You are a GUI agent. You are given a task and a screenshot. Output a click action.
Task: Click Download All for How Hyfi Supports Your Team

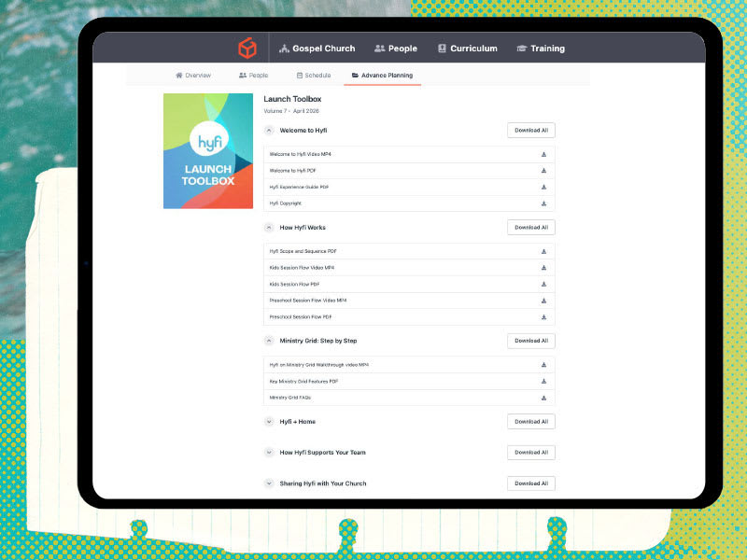point(531,453)
